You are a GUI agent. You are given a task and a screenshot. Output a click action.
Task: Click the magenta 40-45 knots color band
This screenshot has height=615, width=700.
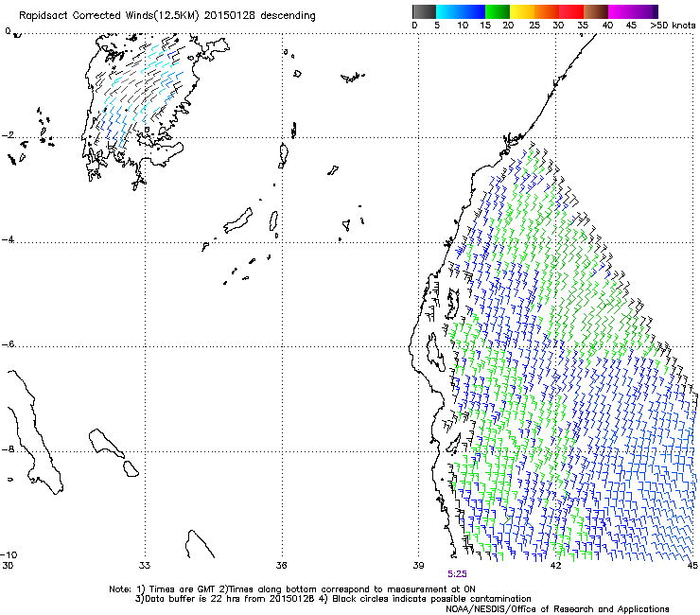pos(621,11)
